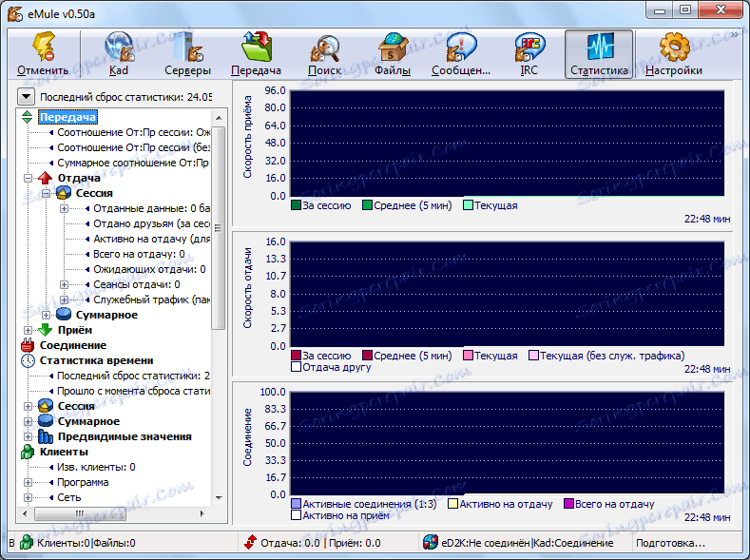750x560 pixels.
Task: Expand the Суммарное node under Отдача
Action: click(x=47, y=315)
